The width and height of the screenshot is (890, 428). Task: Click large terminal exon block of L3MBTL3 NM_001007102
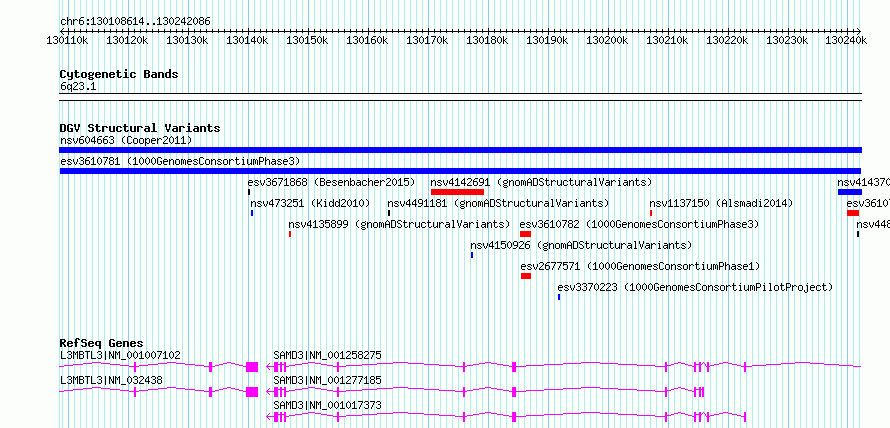tap(252, 367)
